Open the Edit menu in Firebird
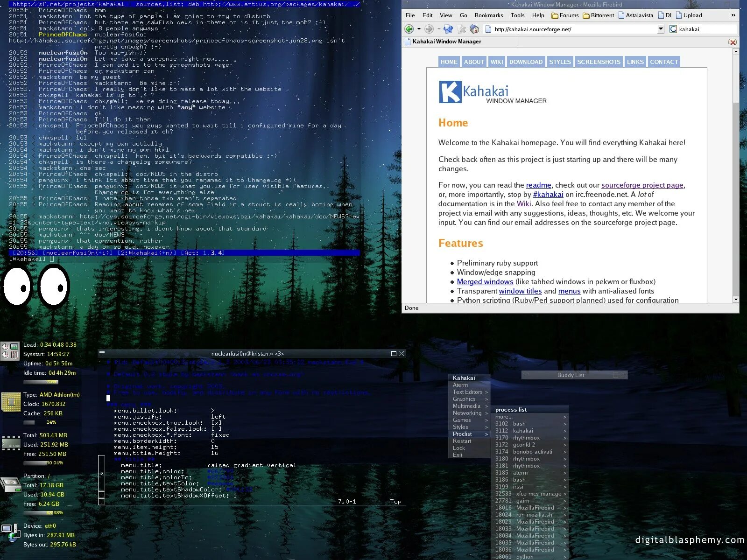Viewport: 747px width, 560px height. coord(427,15)
